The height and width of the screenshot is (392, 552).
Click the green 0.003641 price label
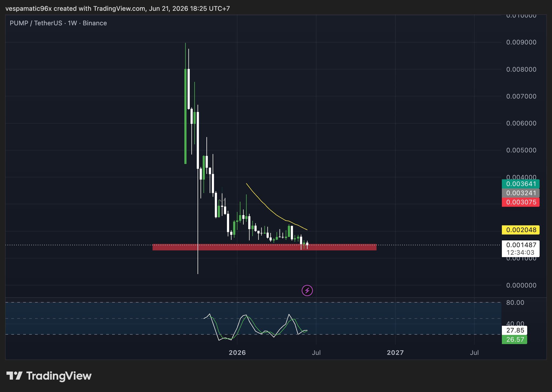point(520,184)
